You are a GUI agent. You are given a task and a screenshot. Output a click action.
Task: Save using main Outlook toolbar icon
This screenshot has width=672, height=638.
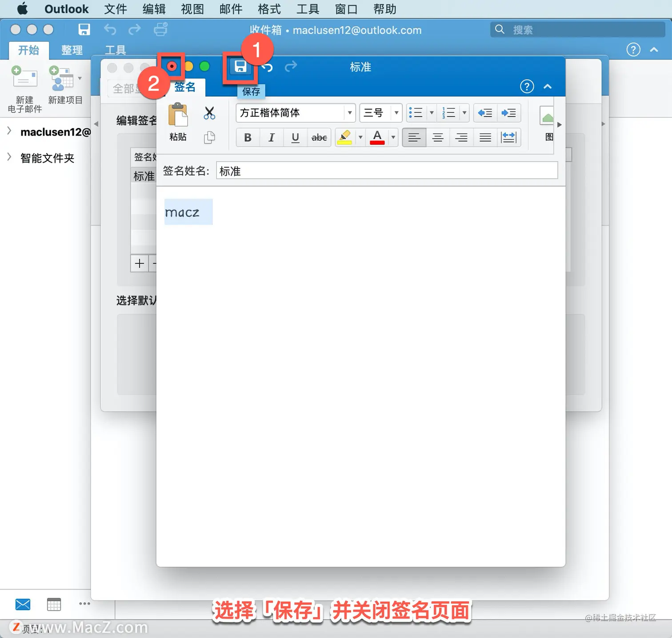click(84, 30)
